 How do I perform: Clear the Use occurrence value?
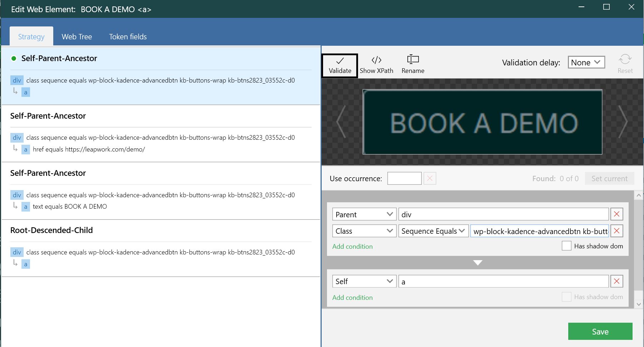[x=430, y=178]
